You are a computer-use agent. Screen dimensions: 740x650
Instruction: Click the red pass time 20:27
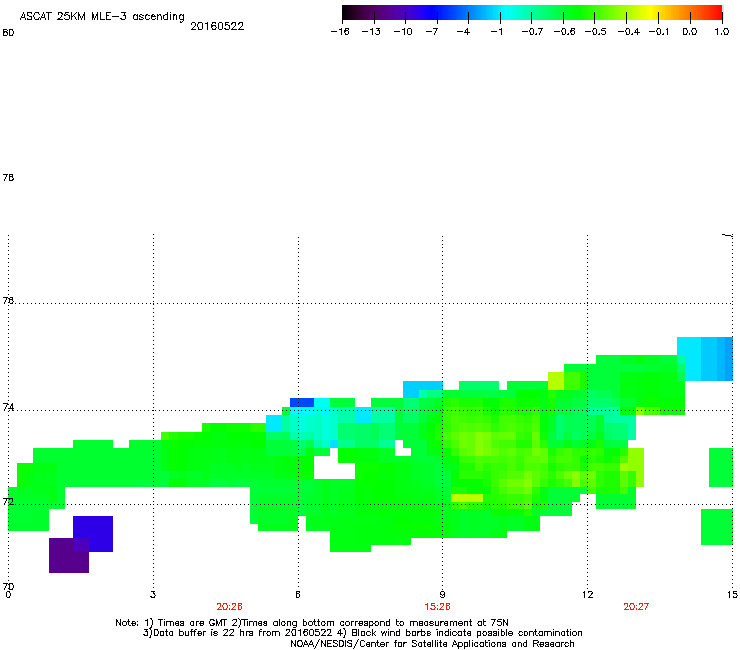[x=636, y=607]
